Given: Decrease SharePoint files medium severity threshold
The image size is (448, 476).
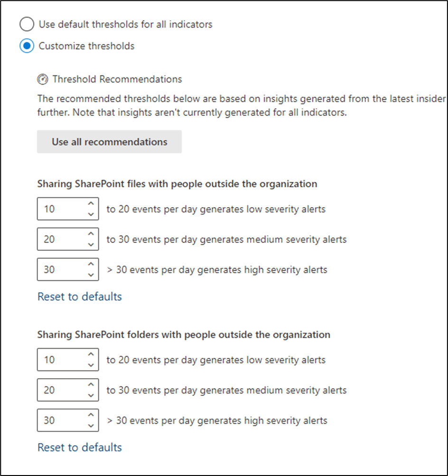Looking at the screenshot, I should click(91, 245).
